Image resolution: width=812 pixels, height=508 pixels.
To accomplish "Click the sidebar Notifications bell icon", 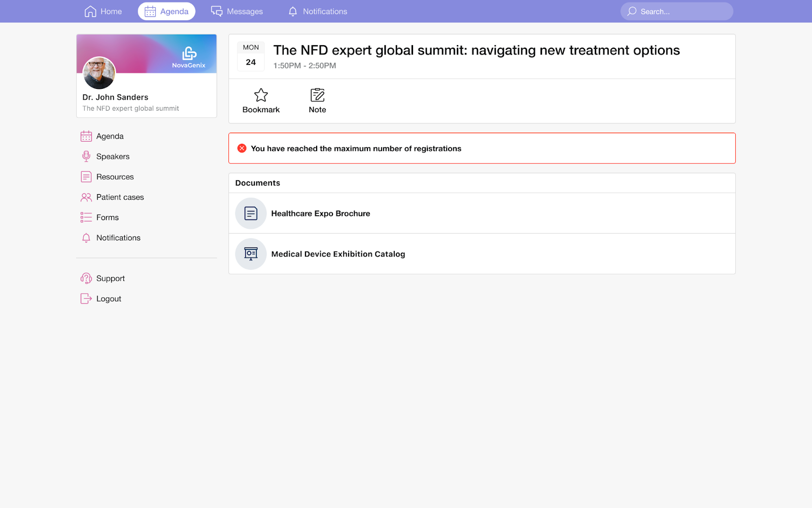I will (x=86, y=238).
